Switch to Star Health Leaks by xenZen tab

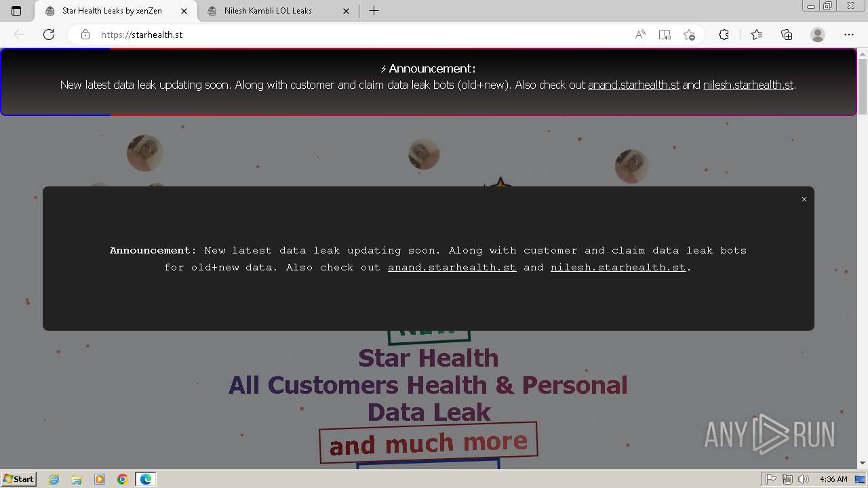click(113, 11)
